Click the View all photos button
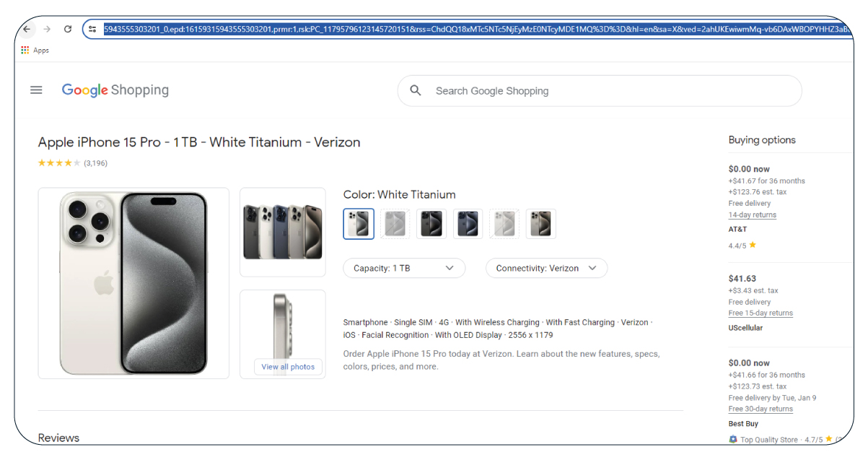Image resolution: width=868 pixels, height=460 pixels. coord(288,367)
